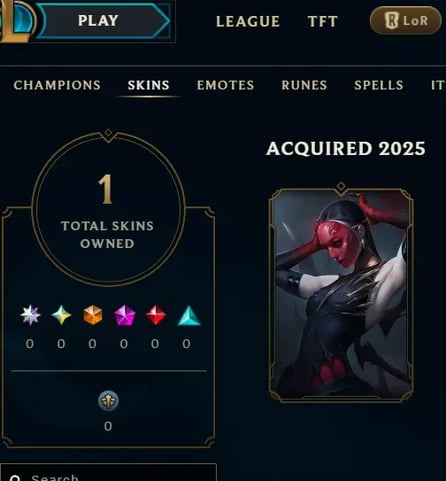
Task: Click the Legends of Runeterra card icon
Action: tap(392, 20)
